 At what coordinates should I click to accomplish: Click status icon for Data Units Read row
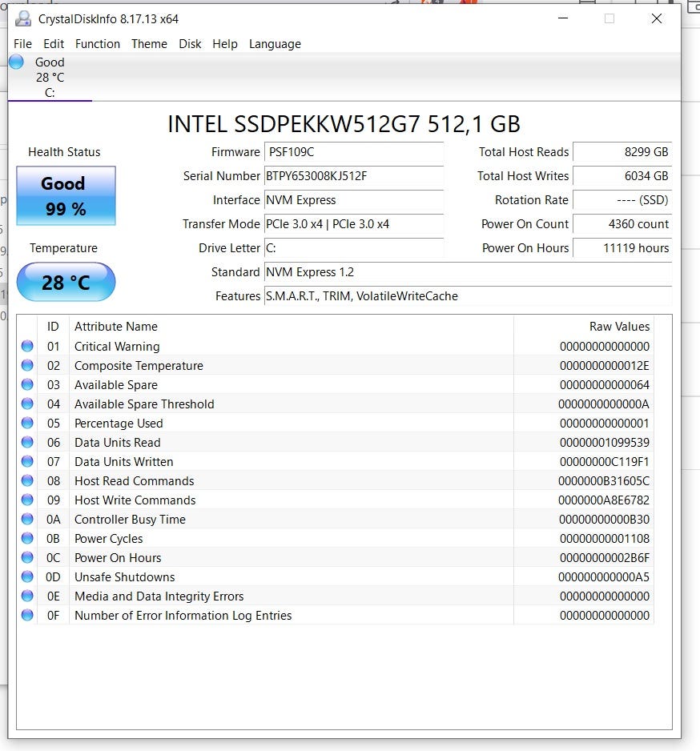27,442
